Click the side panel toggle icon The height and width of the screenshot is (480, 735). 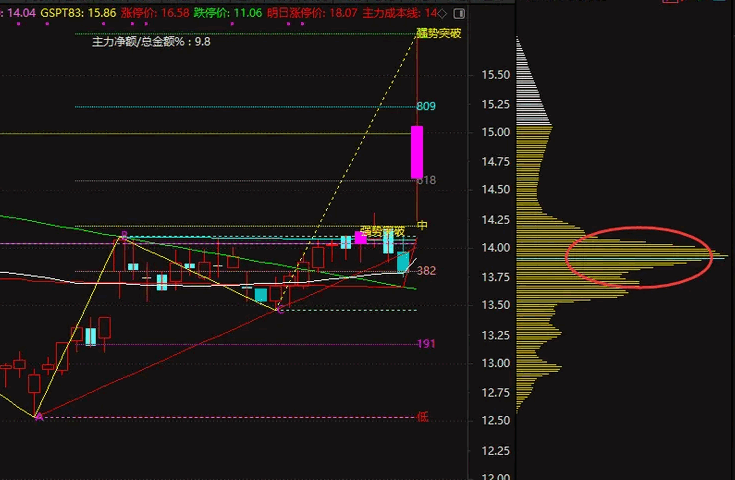[459, 14]
